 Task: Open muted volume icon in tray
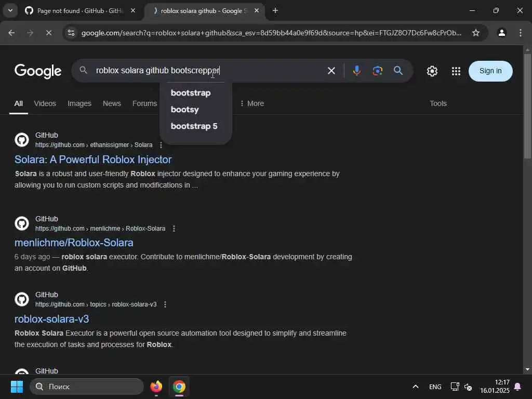468,387
